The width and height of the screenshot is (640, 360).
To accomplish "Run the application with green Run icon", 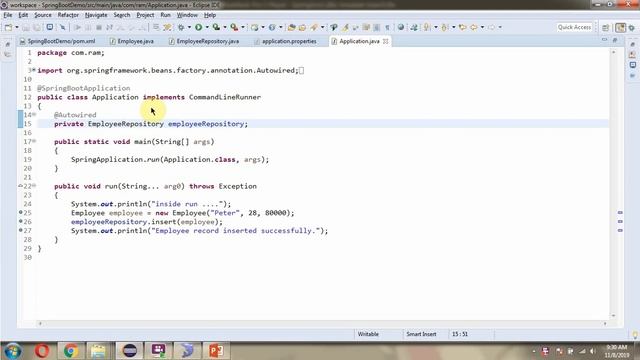I will [x=198, y=27].
